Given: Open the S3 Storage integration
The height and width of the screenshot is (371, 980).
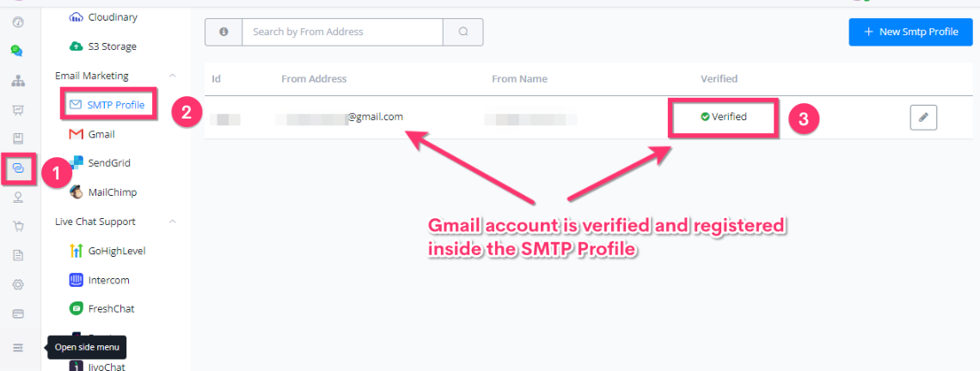Looking at the screenshot, I should click(102, 46).
